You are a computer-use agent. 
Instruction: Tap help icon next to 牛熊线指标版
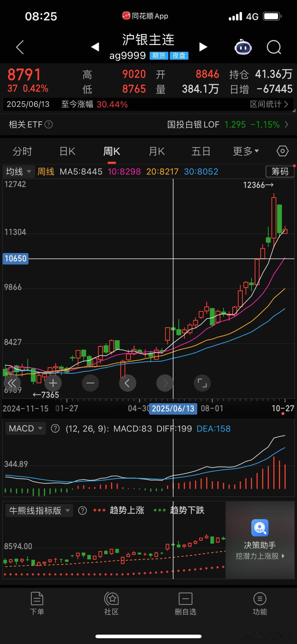82,510
